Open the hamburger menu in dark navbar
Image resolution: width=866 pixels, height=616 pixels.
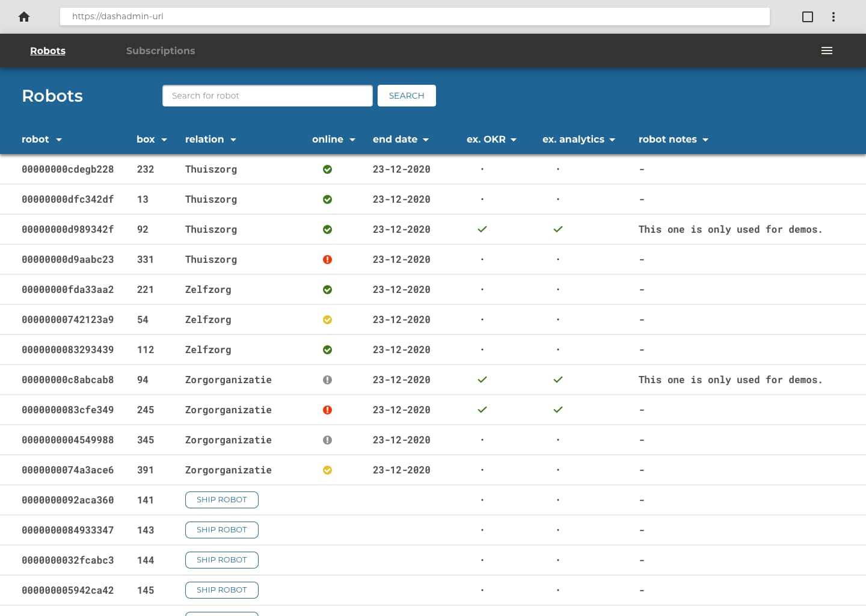[x=827, y=51]
